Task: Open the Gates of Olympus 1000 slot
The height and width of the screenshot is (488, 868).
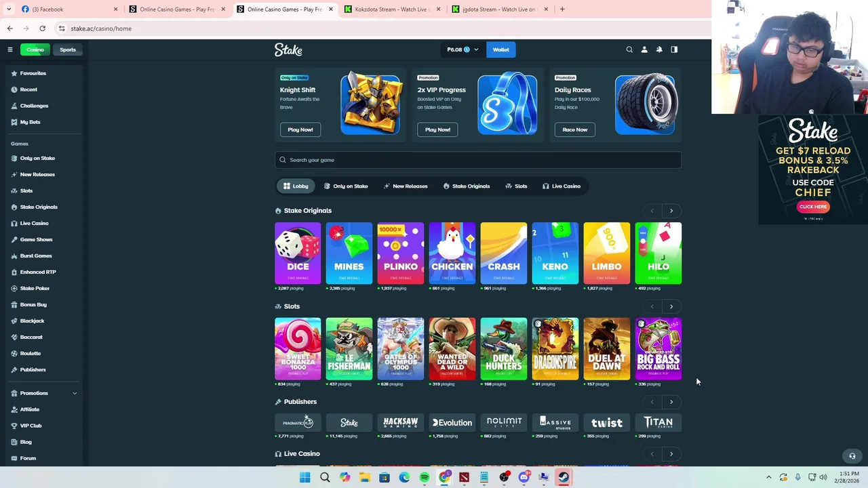Action: click(401, 348)
